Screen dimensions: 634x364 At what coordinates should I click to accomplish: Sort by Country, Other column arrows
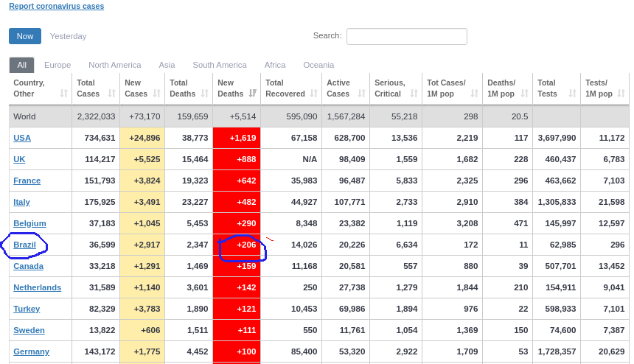click(x=63, y=94)
